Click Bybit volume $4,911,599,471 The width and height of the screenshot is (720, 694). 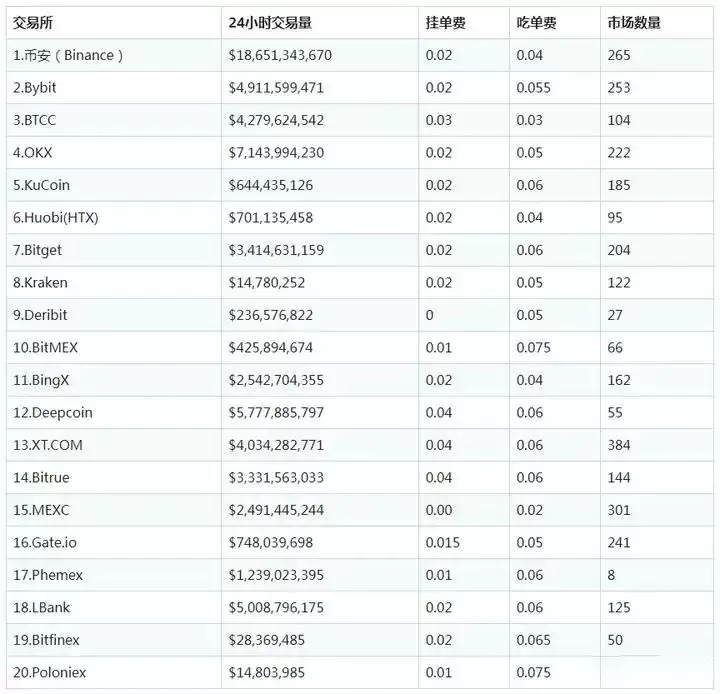pos(276,88)
